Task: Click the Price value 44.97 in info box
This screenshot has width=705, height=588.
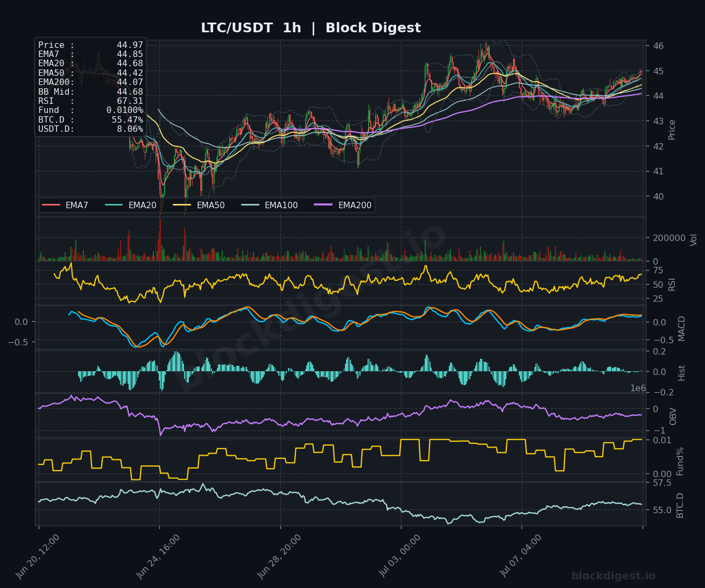Action: tap(130, 45)
